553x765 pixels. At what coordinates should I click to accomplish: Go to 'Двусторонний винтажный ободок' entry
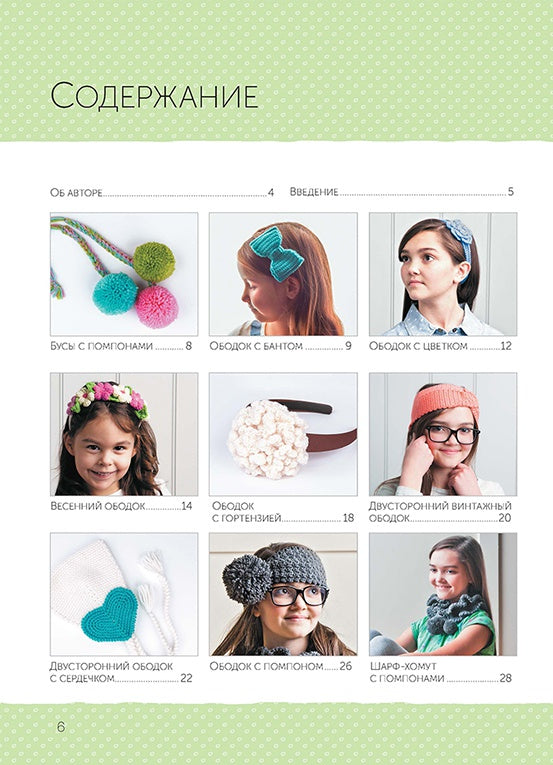(440, 512)
